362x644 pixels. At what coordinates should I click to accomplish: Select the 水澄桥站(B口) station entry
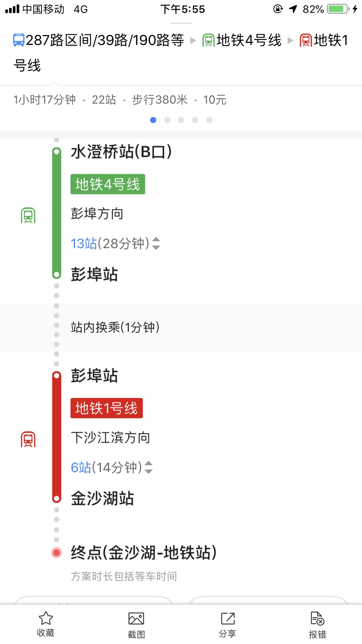[121, 152]
